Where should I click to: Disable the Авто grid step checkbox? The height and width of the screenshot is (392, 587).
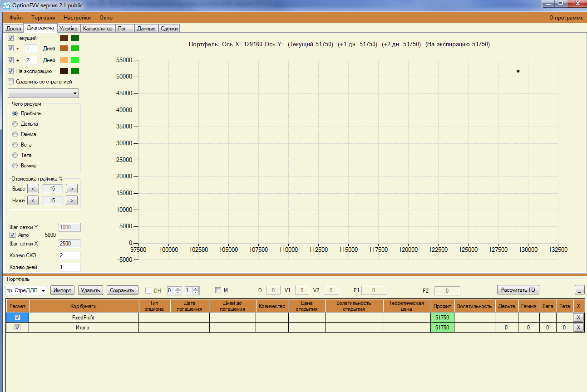click(13, 235)
